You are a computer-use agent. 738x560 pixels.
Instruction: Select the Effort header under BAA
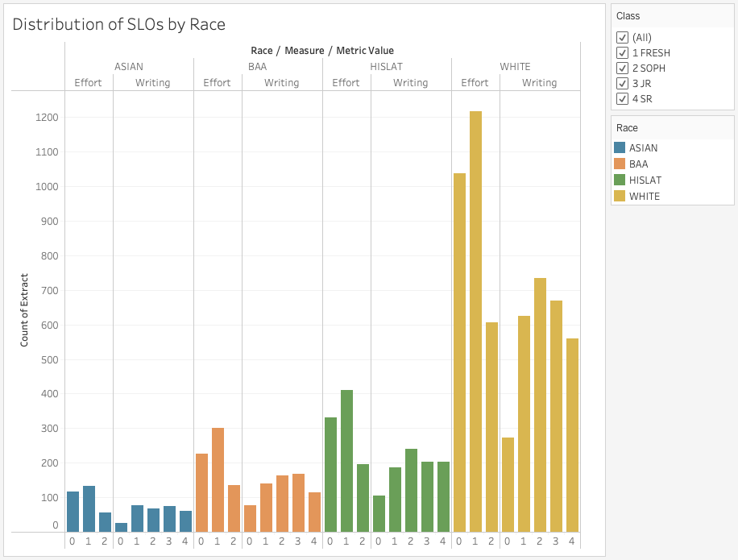click(x=217, y=83)
